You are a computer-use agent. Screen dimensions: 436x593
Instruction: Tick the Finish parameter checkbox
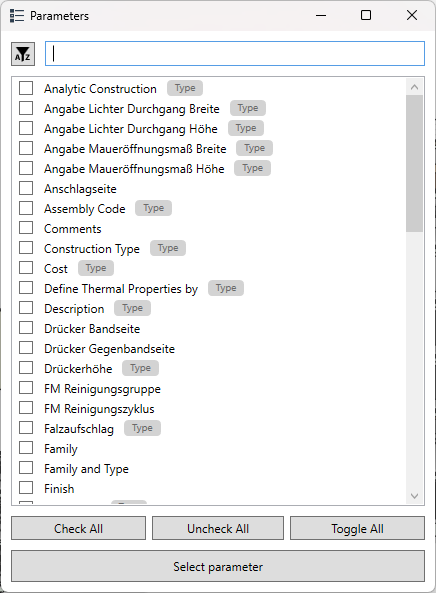coord(26,488)
